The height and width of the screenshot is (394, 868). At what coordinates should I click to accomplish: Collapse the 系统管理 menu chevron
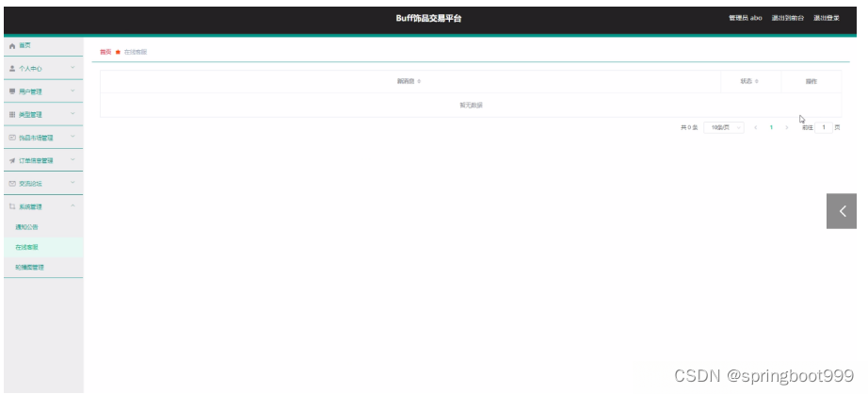tap(72, 206)
